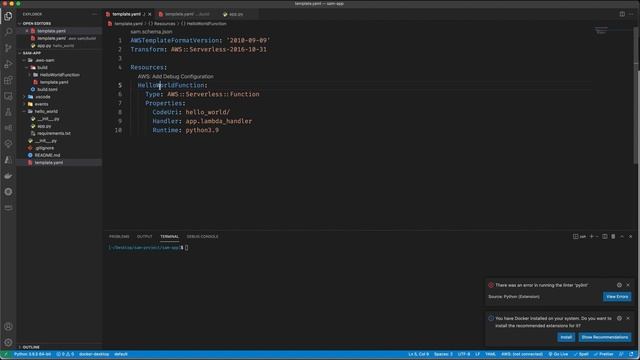Dismiss the Docker extensions notification
640x360 pixels.
[x=628, y=318]
